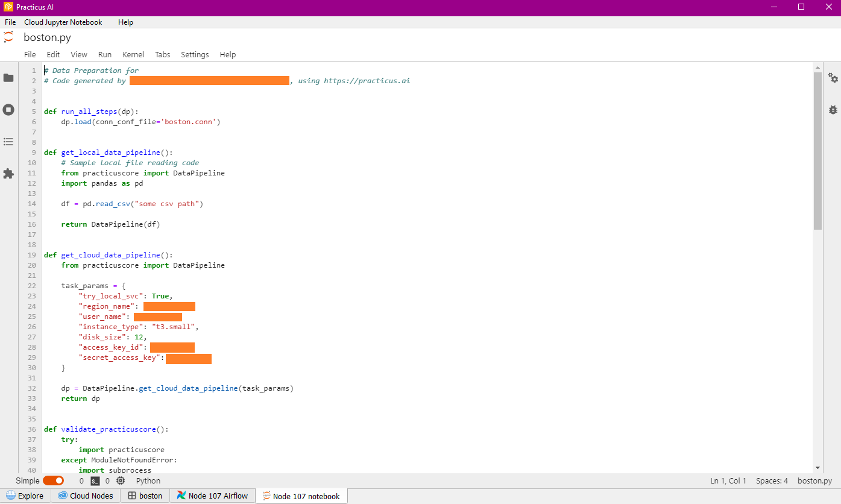Open the running terminals and kernels panel
Viewport: 841px width, 504px height.
coord(8,110)
